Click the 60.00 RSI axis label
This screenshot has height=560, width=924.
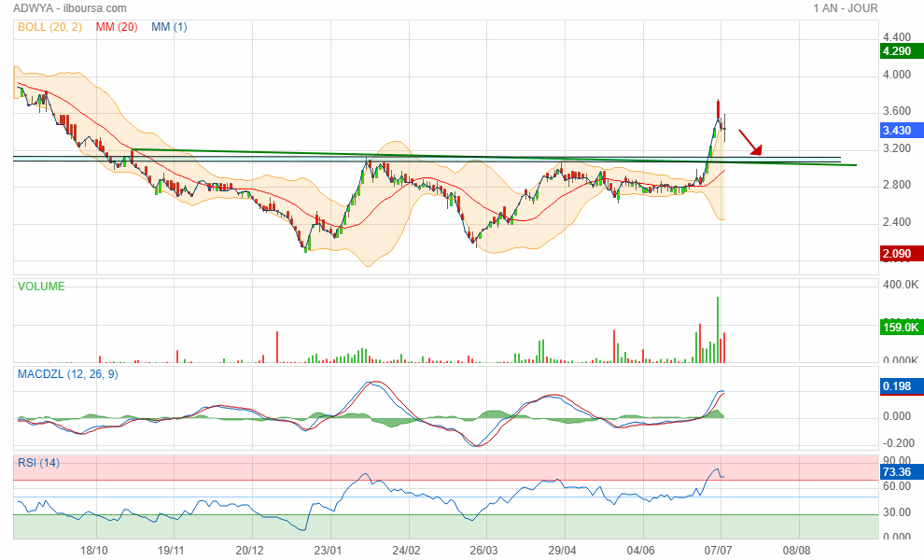click(897, 486)
